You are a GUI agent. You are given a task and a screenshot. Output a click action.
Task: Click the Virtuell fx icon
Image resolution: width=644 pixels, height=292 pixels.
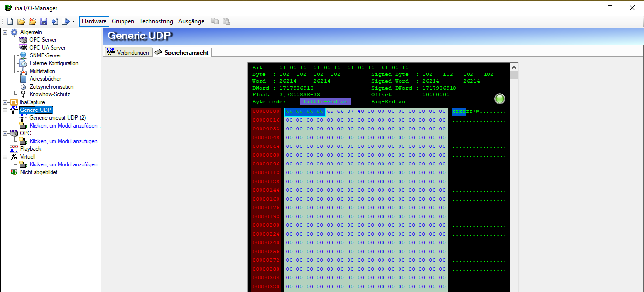tap(14, 157)
